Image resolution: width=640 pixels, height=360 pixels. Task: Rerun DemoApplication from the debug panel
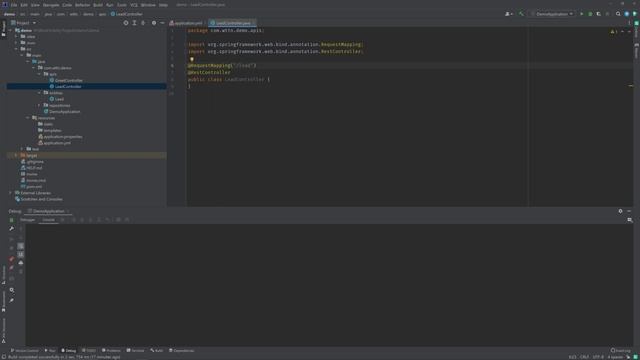[11, 220]
